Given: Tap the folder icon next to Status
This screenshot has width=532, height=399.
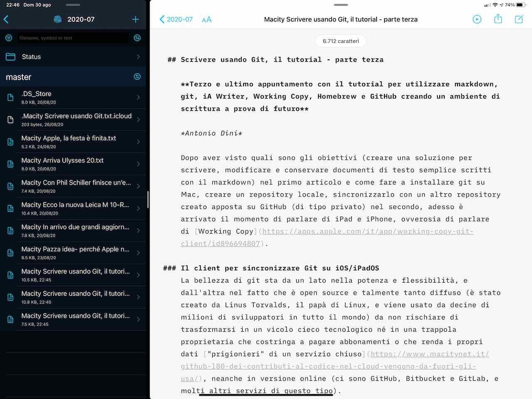Looking at the screenshot, I should click(x=9, y=57).
